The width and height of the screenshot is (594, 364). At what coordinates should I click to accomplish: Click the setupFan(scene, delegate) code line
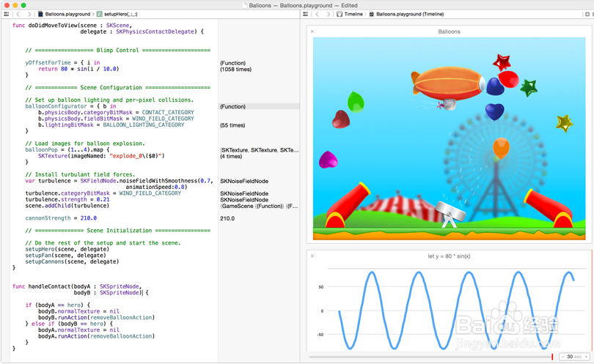tap(65, 256)
